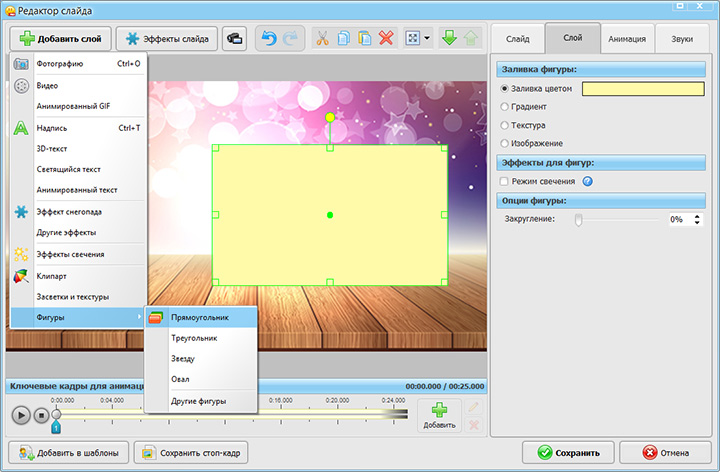720x472 pixels.
Task: Decrease rounding percent with the down stepper arrow
Action: [x=697, y=223]
